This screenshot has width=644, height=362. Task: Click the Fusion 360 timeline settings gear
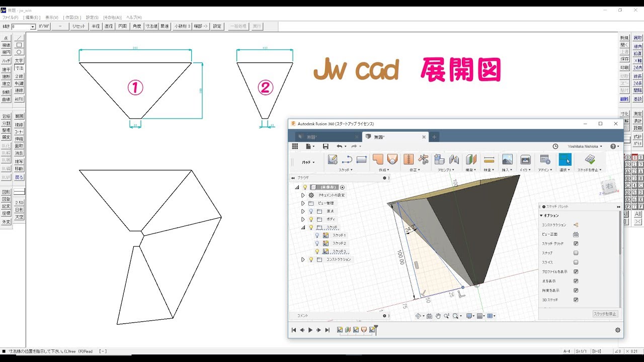618,330
